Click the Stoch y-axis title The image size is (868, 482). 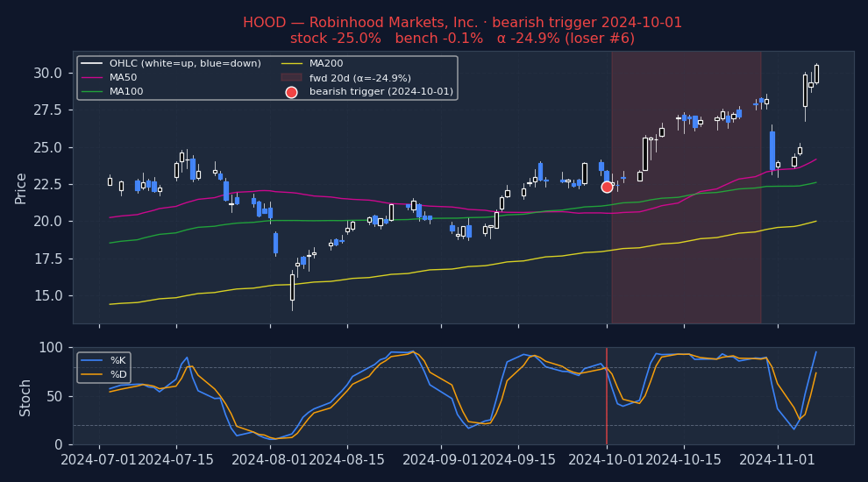pyautogui.click(x=25, y=398)
